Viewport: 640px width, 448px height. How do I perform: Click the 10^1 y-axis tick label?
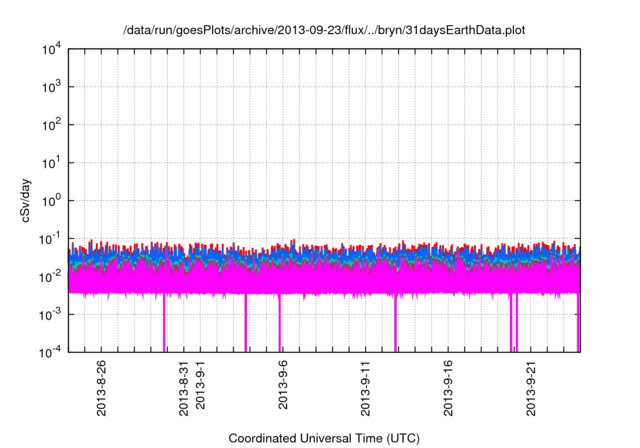click(x=51, y=163)
